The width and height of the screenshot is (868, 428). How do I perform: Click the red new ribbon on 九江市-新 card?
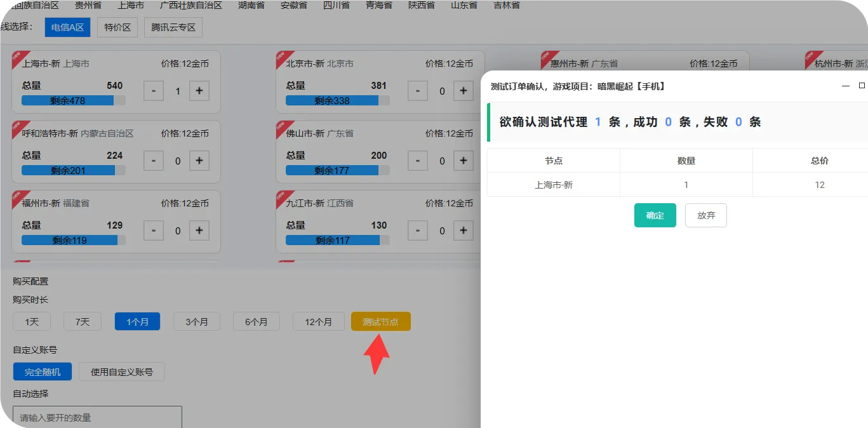coord(283,197)
